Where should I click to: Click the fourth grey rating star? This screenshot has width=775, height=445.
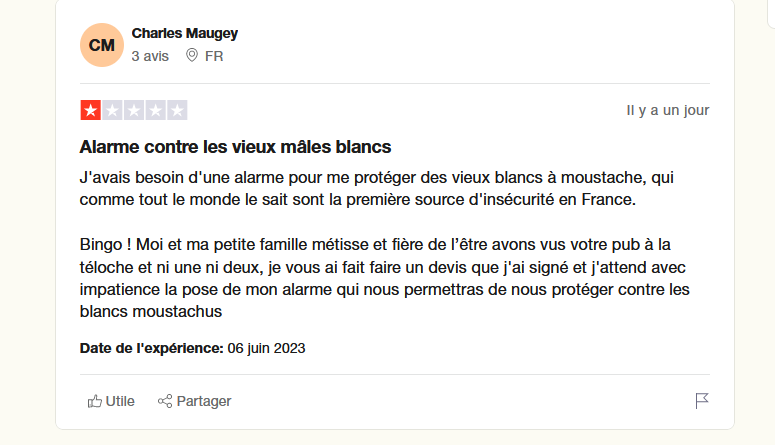[156, 110]
